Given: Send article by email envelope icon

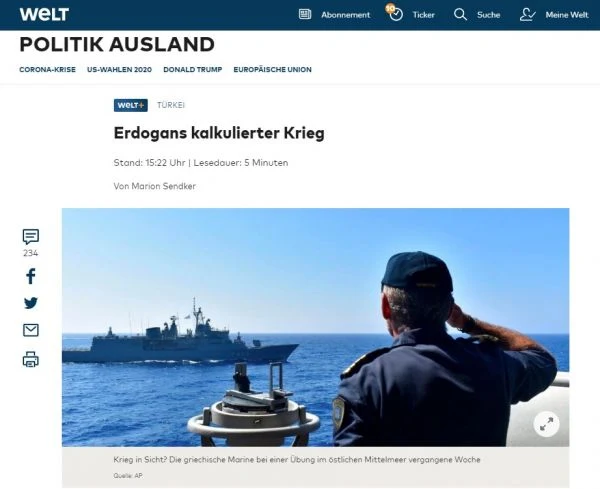Looking at the screenshot, I should tap(31, 330).
